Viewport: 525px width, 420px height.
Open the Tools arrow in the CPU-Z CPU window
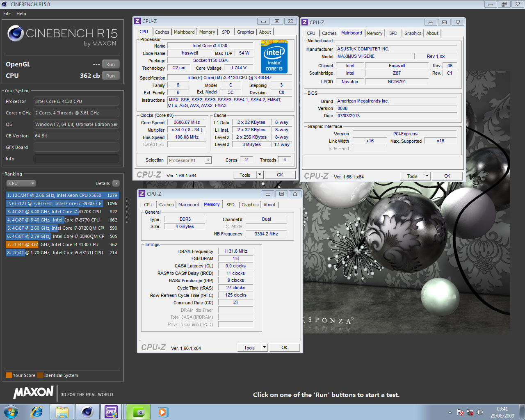pyautogui.click(x=260, y=175)
